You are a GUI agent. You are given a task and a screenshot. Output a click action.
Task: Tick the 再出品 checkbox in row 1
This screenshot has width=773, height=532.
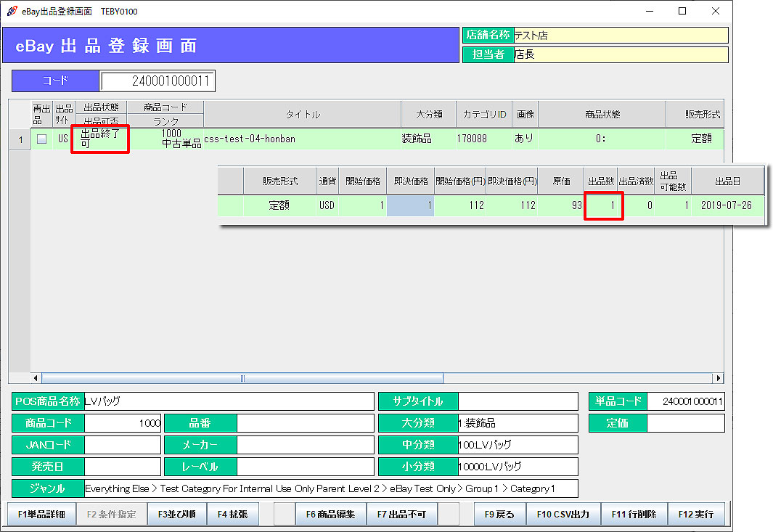(x=41, y=139)
